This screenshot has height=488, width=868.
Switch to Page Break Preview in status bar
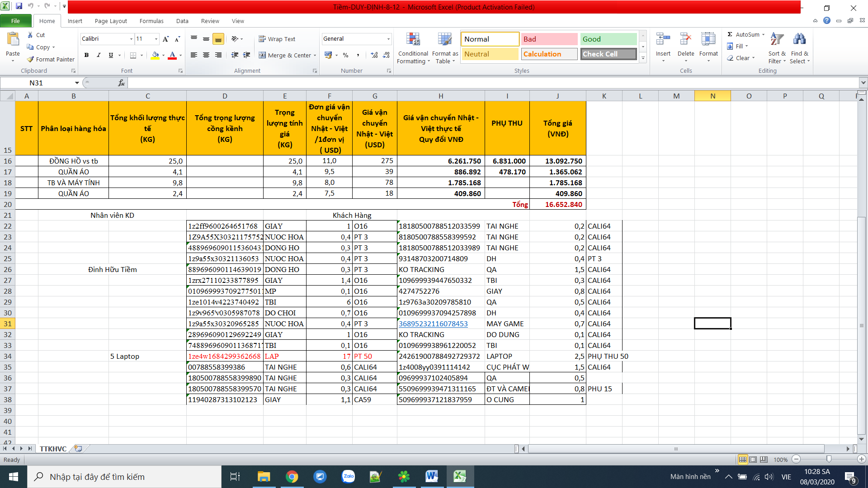(x=764, y=460)
